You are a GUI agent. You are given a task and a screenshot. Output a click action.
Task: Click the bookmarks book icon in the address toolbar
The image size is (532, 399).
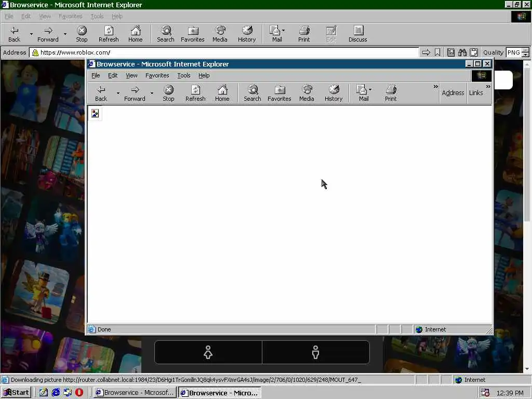(451, 52)
